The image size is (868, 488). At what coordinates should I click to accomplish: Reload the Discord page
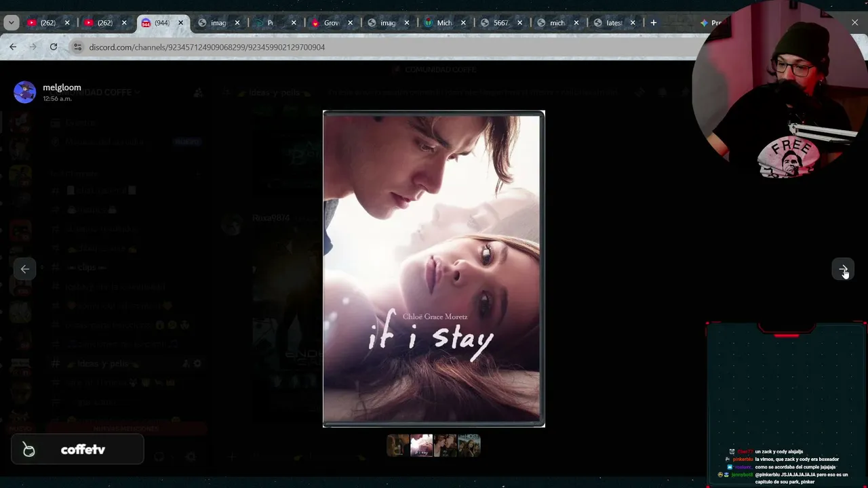pos(54,47)
